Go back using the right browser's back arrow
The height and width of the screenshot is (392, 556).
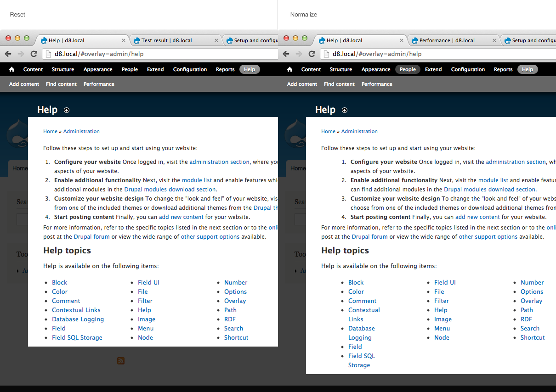coord(286,54)
